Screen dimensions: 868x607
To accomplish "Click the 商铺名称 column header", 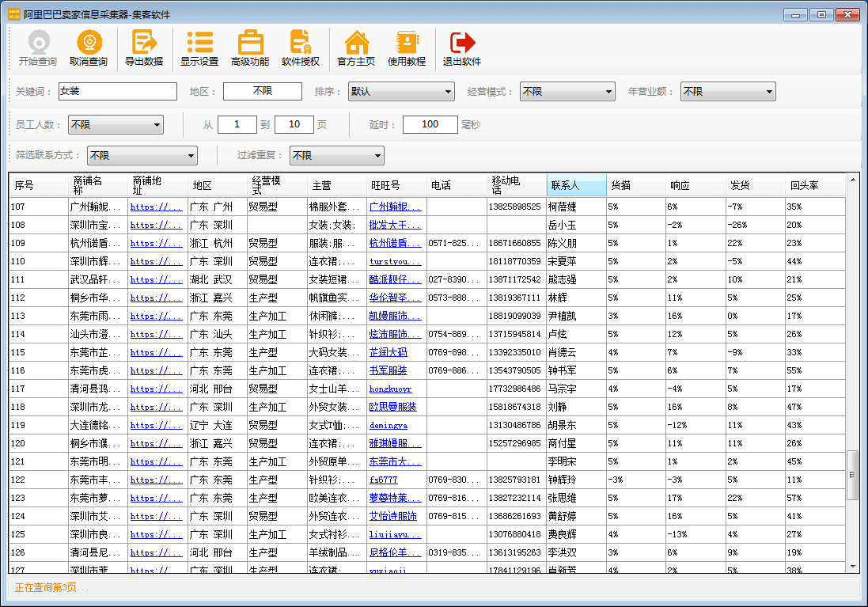I will coord(97,185).
